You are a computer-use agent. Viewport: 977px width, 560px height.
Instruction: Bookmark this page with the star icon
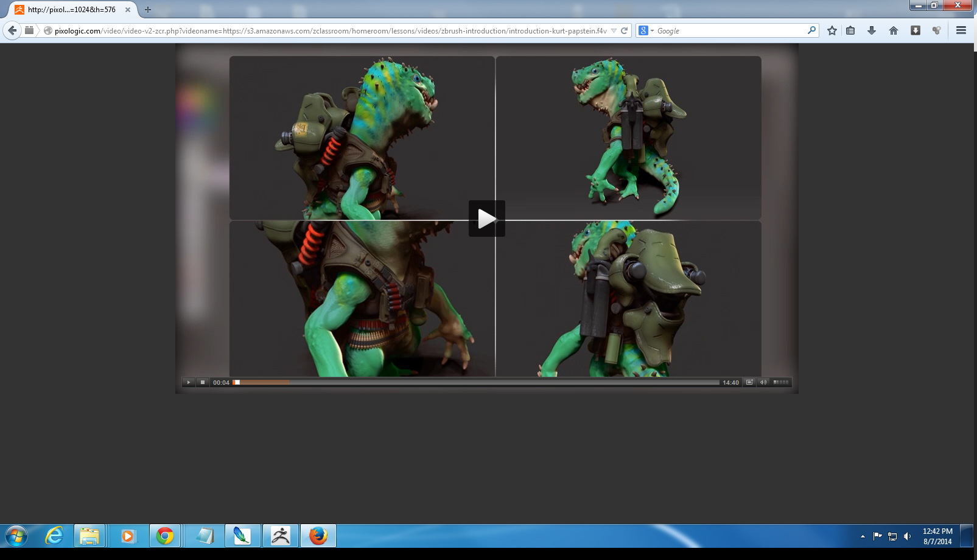coord(832,30)
